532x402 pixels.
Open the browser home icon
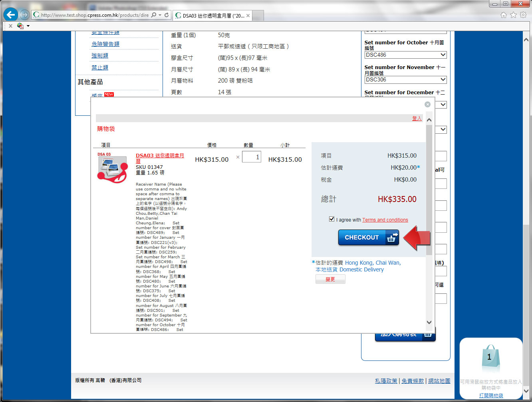click(503, 15)
